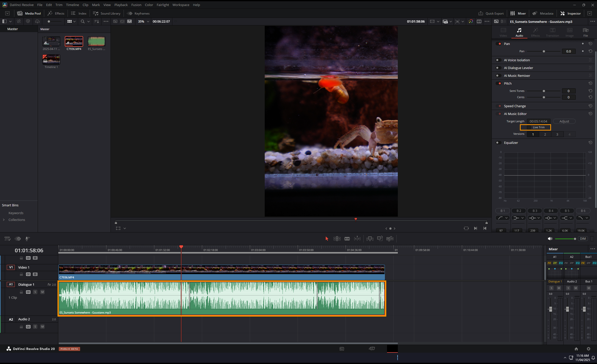597x364 pixels.
Task: Click the Adjust target length button
Action: click(564, 122)
